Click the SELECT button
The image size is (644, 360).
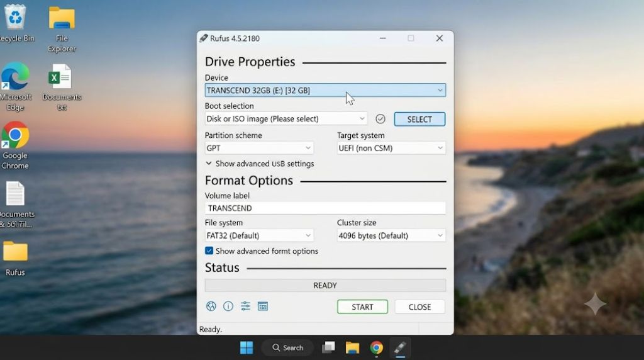coord(419,119)
